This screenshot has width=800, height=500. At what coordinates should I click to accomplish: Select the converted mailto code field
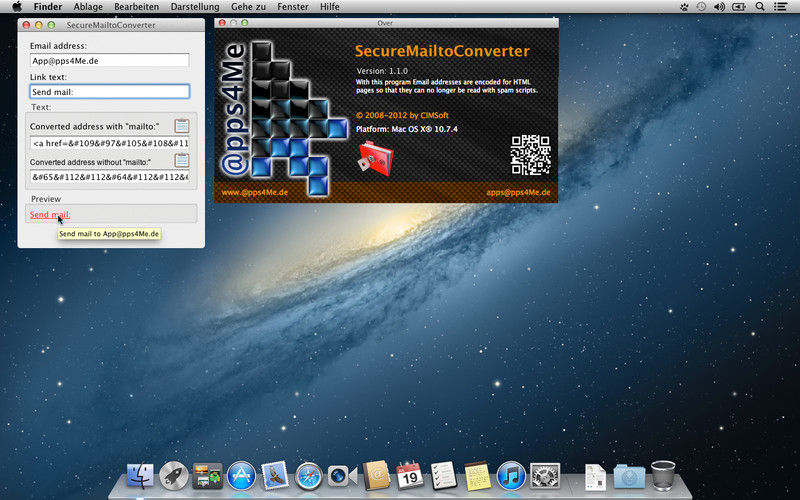tap(109, 143)
